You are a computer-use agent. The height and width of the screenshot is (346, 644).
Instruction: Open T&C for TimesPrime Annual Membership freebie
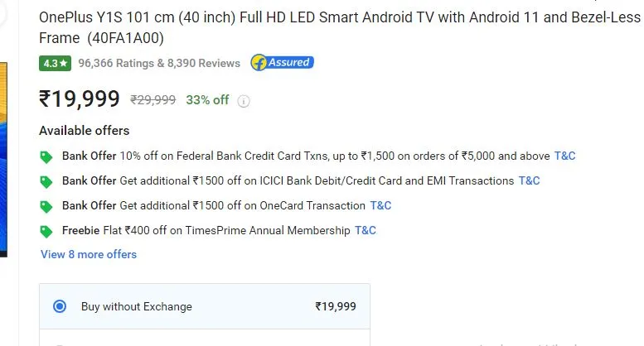click(366, 230)
